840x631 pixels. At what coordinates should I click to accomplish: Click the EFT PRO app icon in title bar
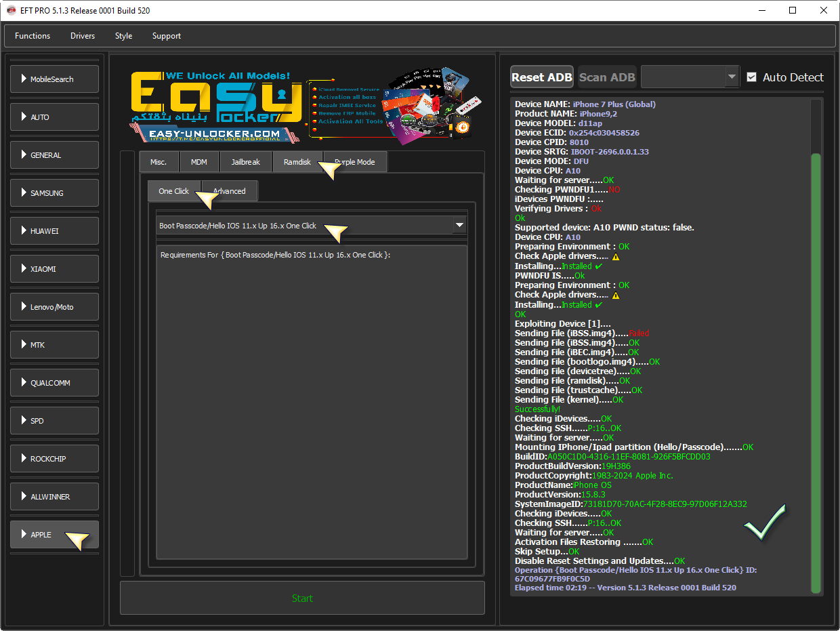[x=11, y=11]
